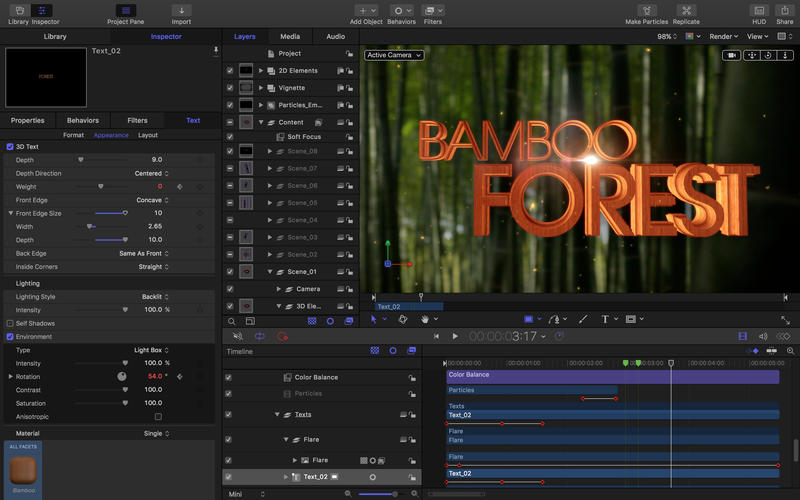Click the Replicate toolbar icon
This screenshot has width=800, height=500.
tap(686, 10)
